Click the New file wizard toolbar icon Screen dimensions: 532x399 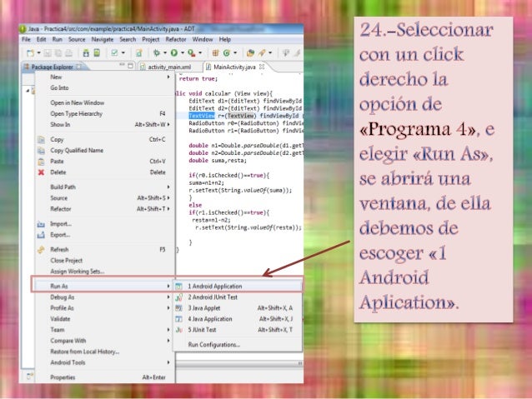point(30,52)
